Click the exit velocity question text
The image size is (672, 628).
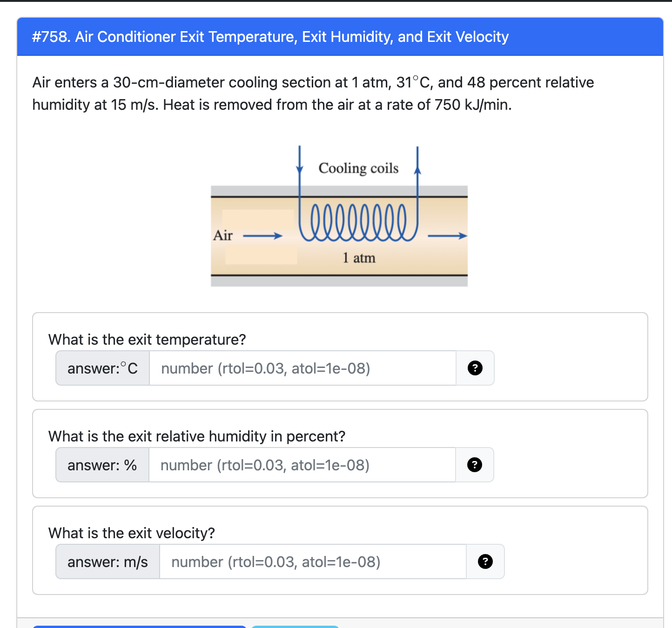click(x=131, y=533)
